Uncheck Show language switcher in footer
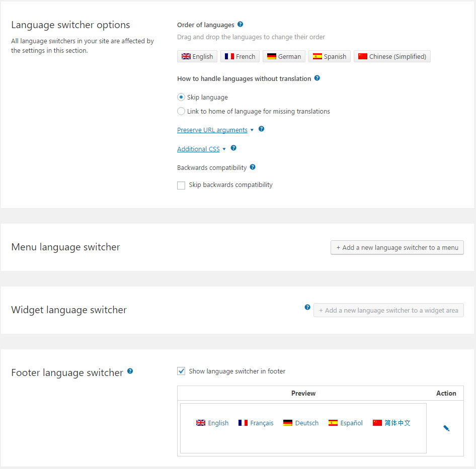 click(181, 370)
